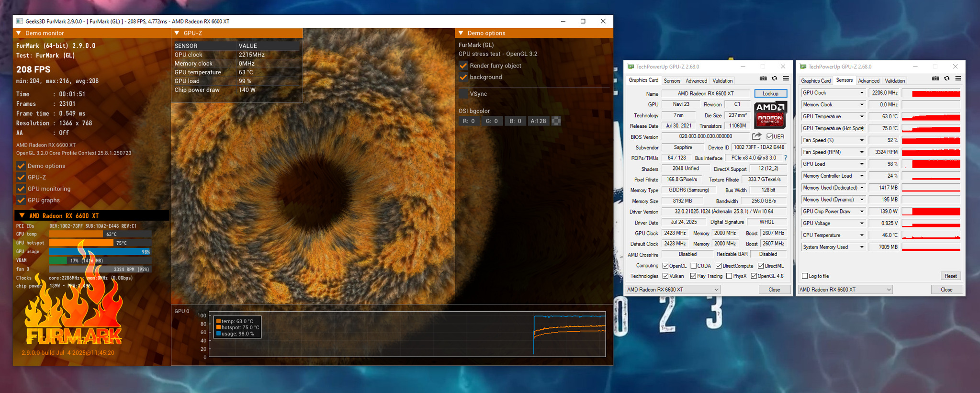This screenshot has height=393, width=980.
Task: Toggle the OpenCL checkbox
Action: 665,266
